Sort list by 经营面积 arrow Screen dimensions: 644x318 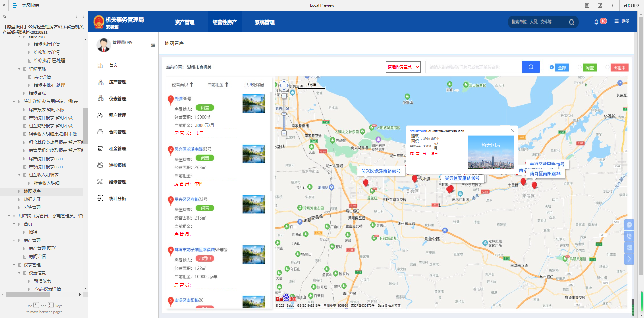pyautogui.click(x=191, y=84)
